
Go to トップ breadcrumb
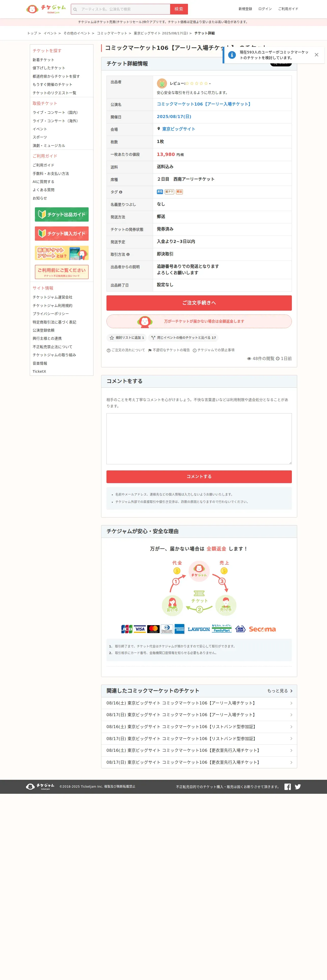[32, 34]
